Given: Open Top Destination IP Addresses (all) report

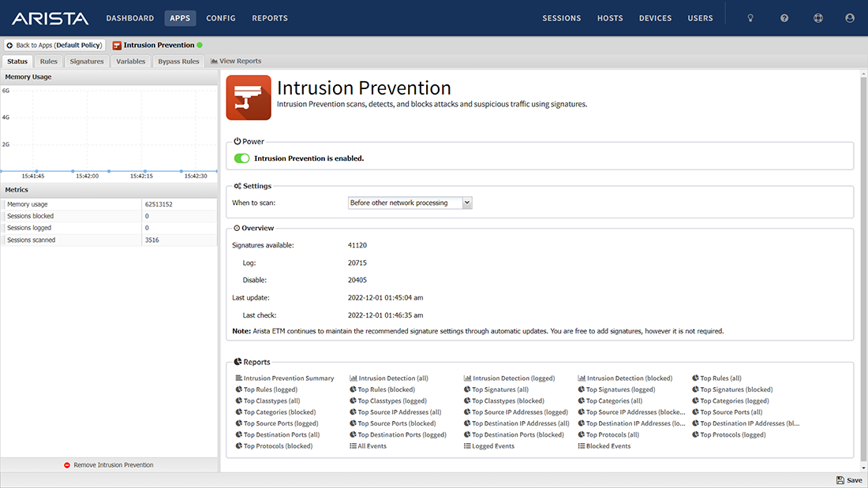Looking at the screenshot, I should coord(517,424).
